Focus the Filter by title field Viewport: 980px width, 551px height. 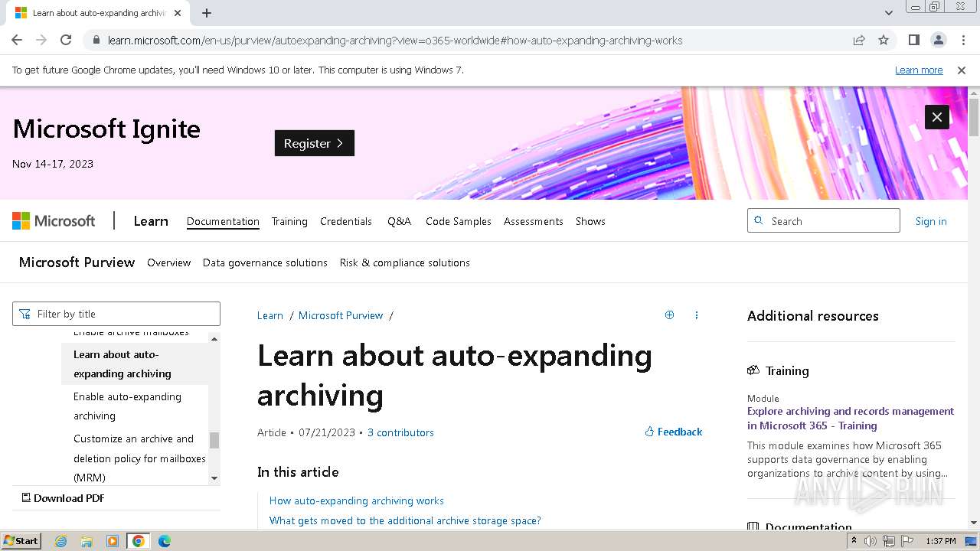[116, 314]
